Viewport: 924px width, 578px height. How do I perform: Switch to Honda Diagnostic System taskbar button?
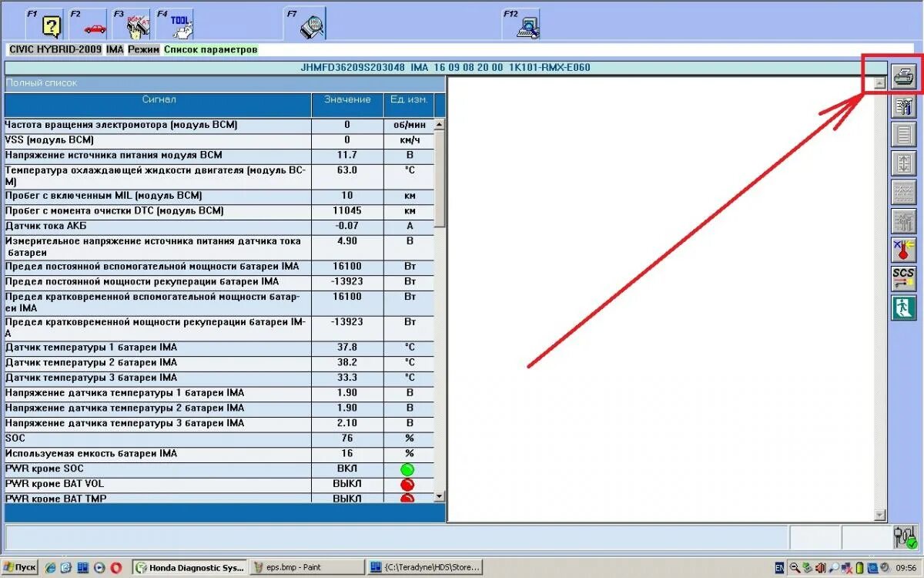pyautogui.click(x=189, y=568)
